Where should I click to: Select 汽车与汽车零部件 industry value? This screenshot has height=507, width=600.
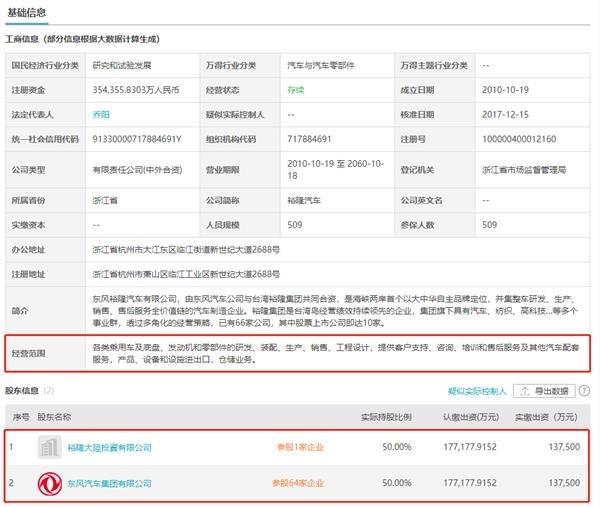tap(321, 65)
